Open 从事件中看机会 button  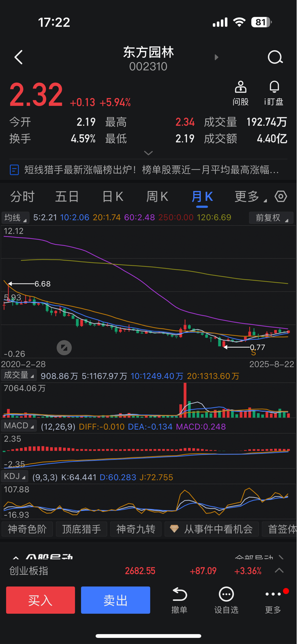point(212,529)
